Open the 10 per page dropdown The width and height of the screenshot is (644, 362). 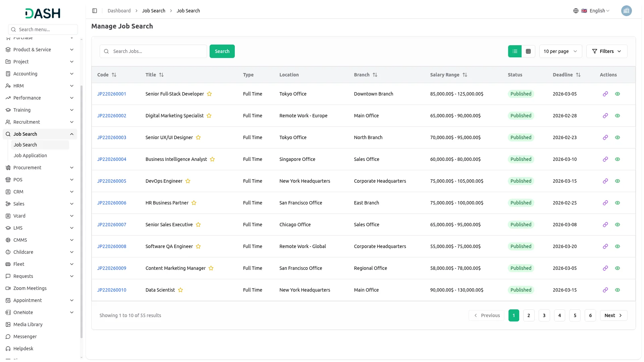coord(560,51)
